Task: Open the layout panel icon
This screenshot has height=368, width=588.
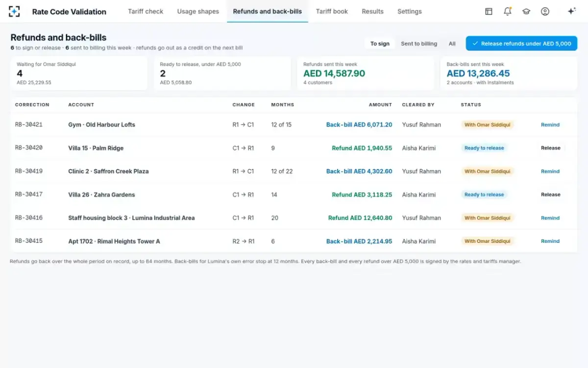Action: tap(489, 11)
